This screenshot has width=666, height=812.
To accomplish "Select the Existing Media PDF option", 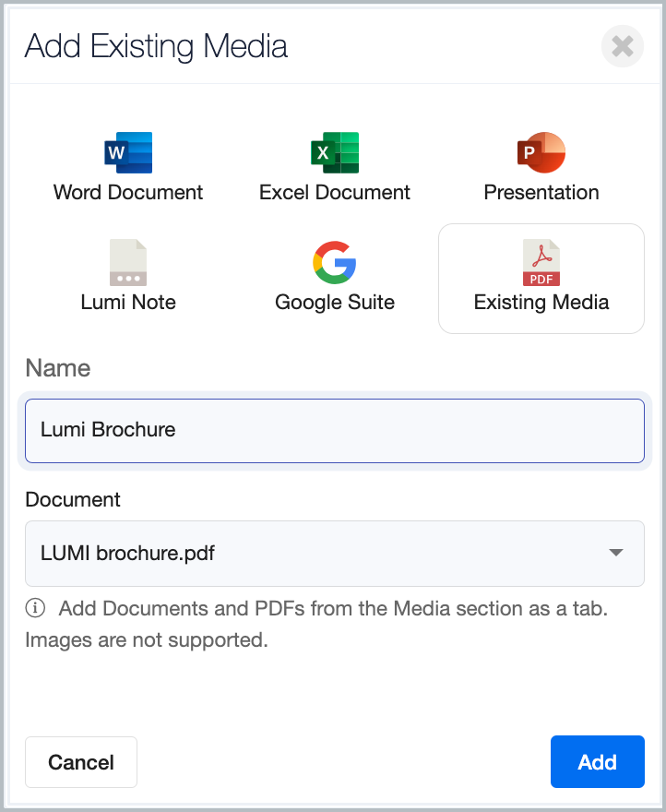I will 541,279.
